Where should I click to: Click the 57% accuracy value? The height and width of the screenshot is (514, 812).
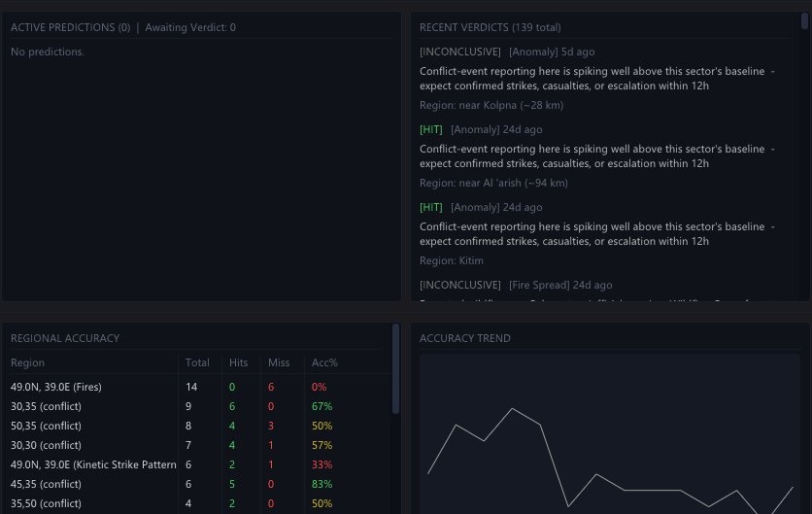point(321,445)
